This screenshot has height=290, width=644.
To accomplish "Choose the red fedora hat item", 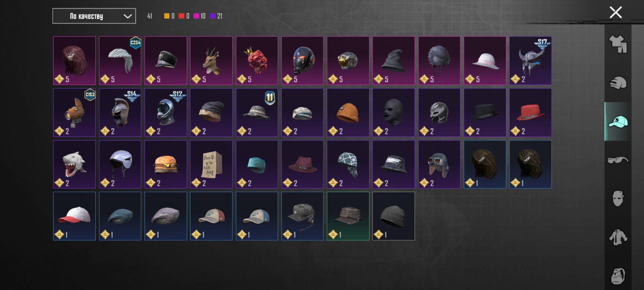I will click(x=530, y=112).
